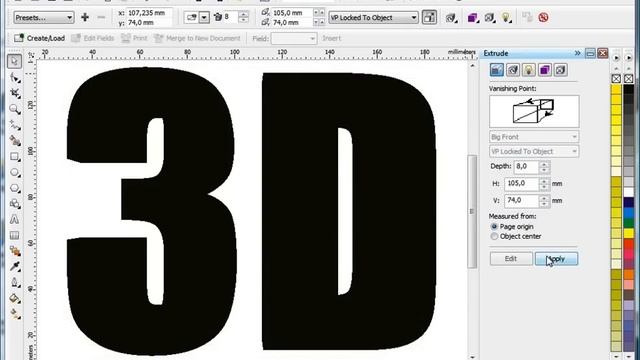Open extrusion bevels in property bar
640x360 pixels.
tap(489, 18)
